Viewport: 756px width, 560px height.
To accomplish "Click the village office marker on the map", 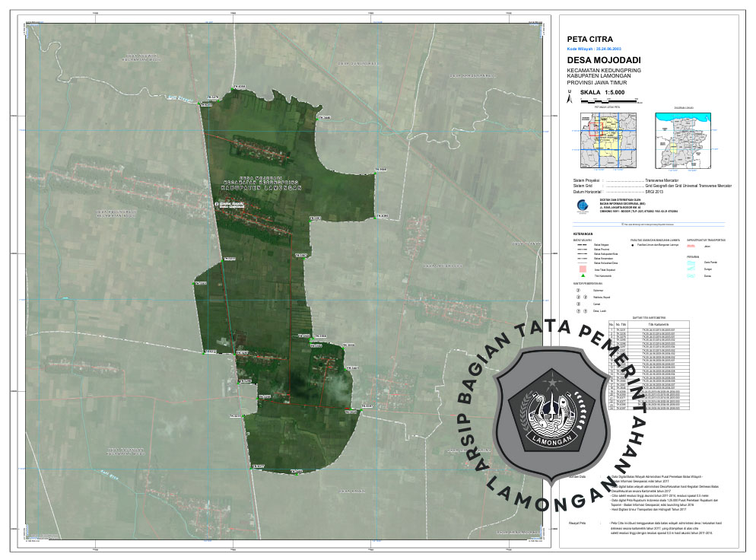I will [x=216, y=204].
